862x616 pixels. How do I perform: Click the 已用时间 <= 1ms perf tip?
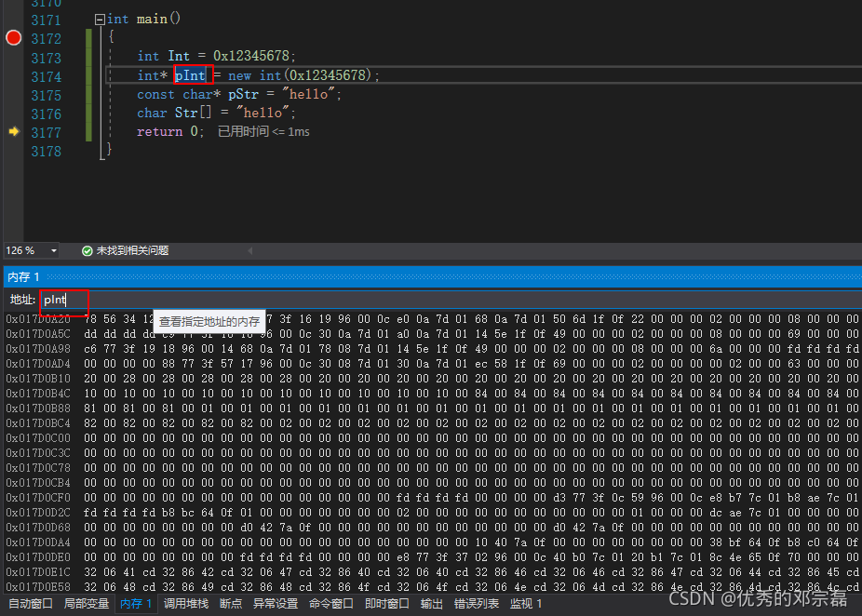[x=263, y=132]
